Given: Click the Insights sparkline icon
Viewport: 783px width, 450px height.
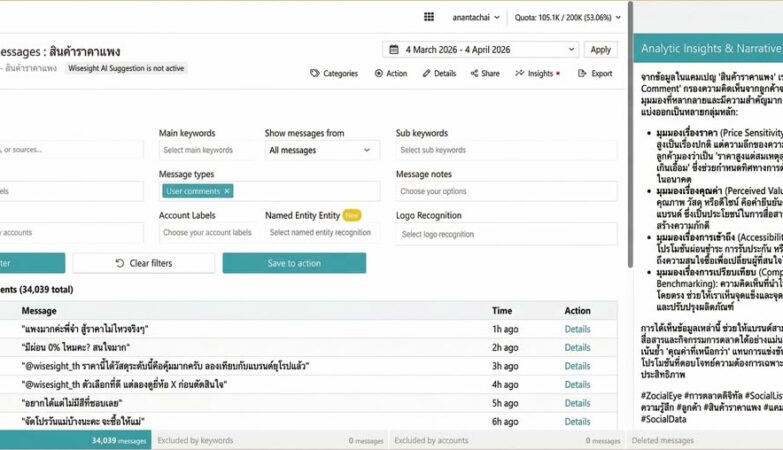Looking at the screenshot, I should 520,73.
